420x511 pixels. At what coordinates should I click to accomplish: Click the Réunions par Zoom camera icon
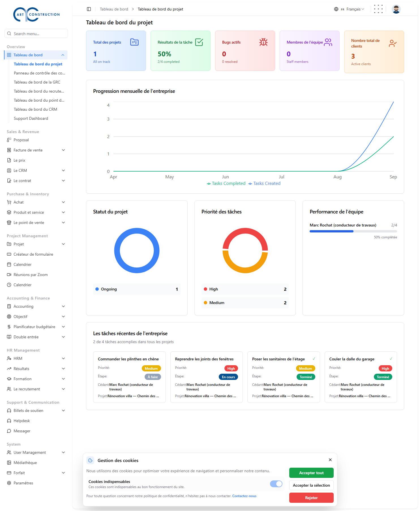[9, 275]
